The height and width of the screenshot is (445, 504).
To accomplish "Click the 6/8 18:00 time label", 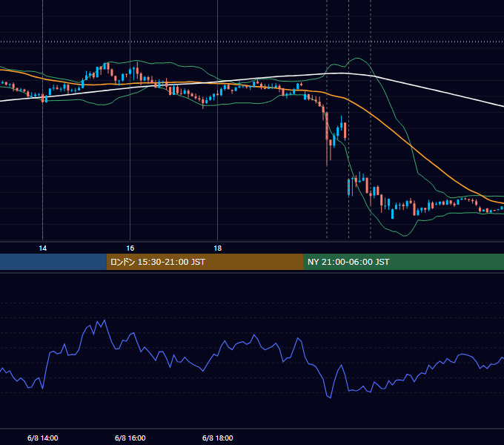I will (x=218, y=438).
